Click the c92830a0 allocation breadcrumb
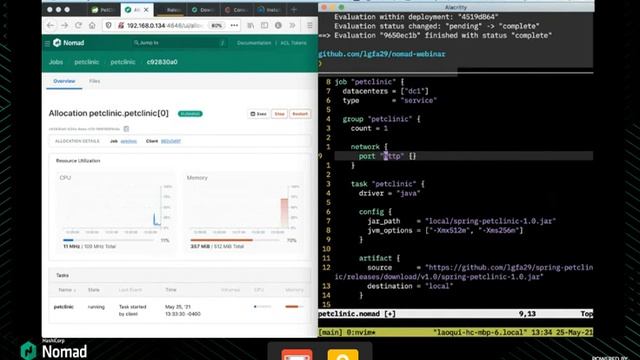The height and width of the screenshot is (360, 640). [162, 62]
